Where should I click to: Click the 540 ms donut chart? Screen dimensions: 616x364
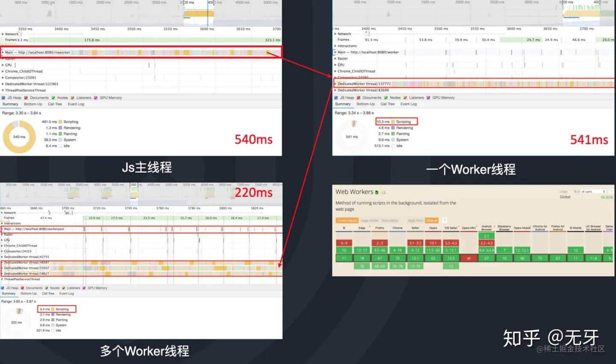[19, 137]
